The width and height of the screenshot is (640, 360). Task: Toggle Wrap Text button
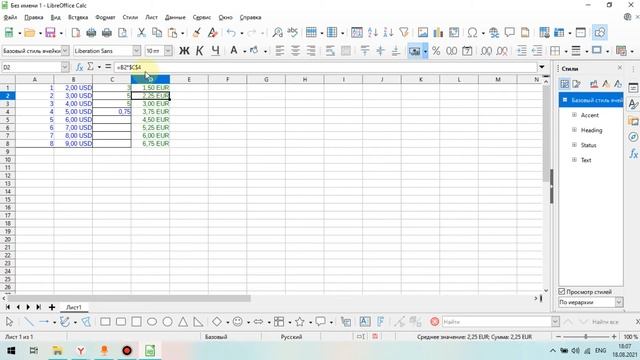(330, 51)
